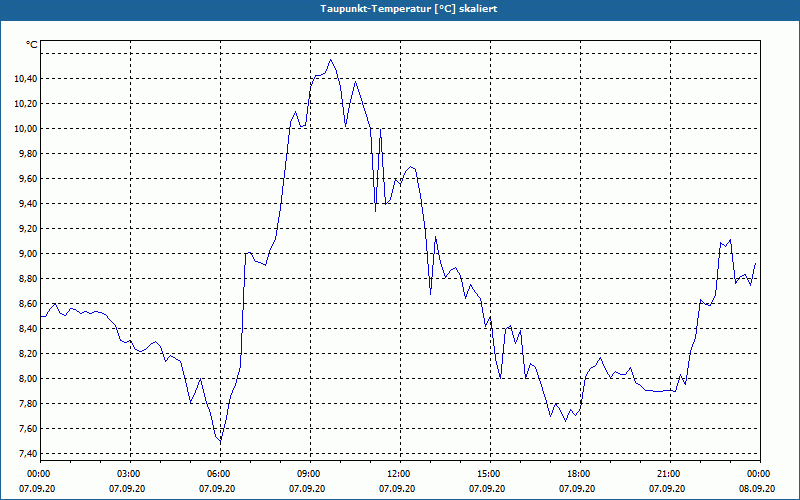Click the '00:00' label above date 08.09.20
Image resolution: width=800 pixels, height=500 pixels.
click(760, 473)
